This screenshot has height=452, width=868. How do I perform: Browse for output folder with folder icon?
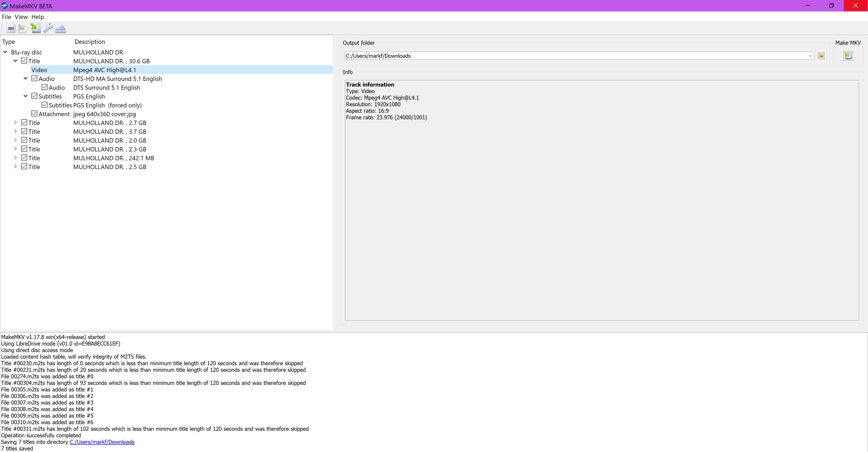821,56
